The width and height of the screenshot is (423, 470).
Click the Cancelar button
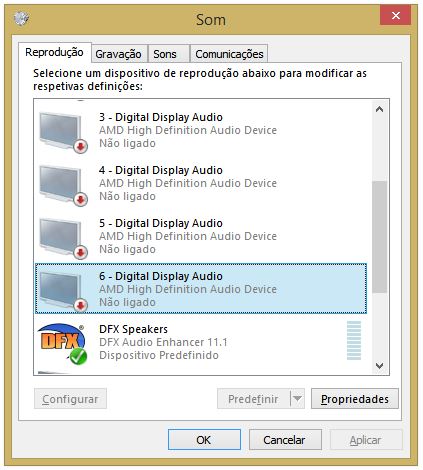click(285, 440)
